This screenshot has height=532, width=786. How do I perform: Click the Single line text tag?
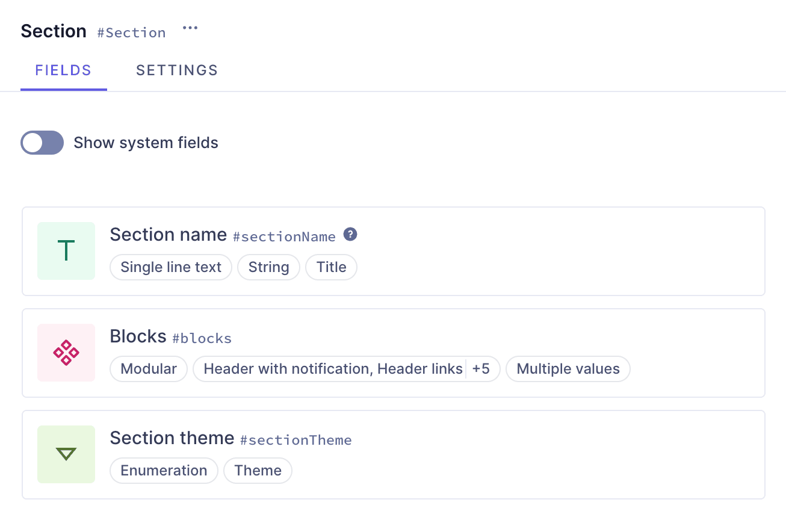point(171,267)
